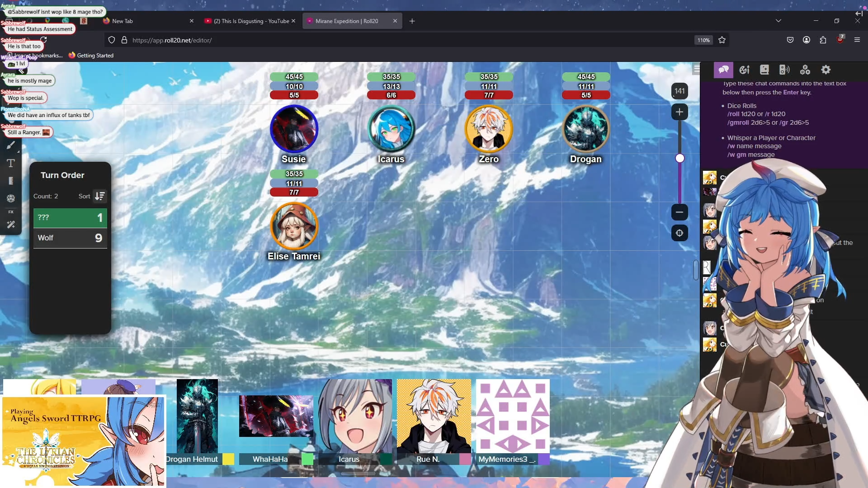Click the zoom level slider handle
Screen dimensions: 868x488
coord(679,158)
